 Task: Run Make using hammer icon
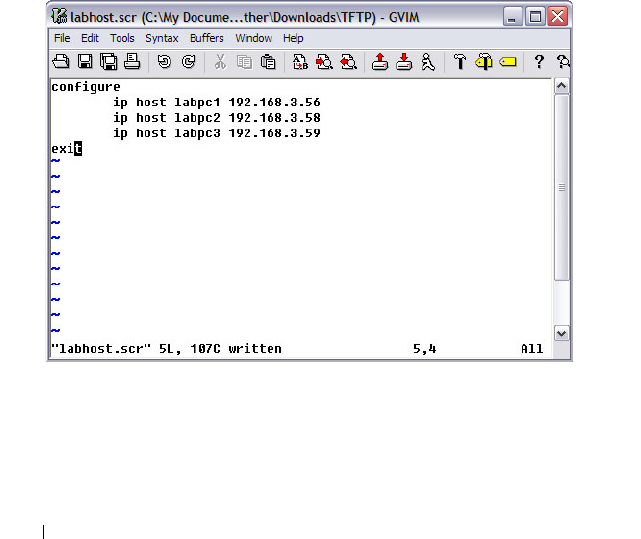coord(460,62)
